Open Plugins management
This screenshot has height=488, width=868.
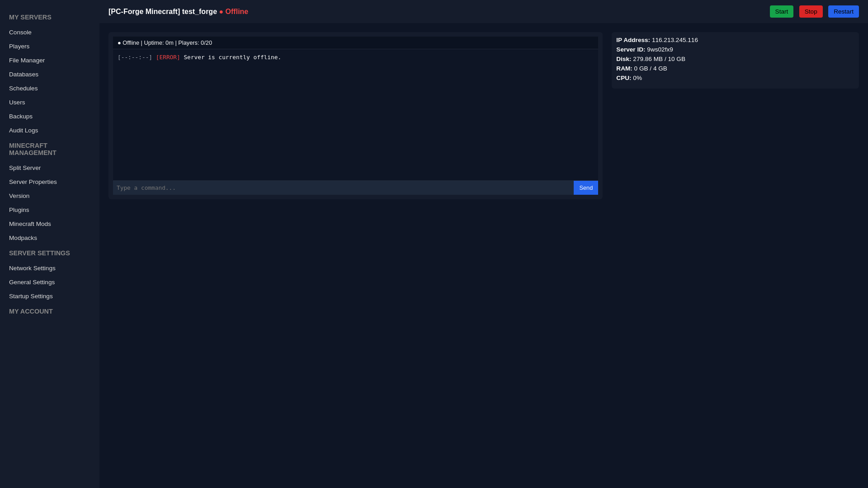click(x=19, y=210)
